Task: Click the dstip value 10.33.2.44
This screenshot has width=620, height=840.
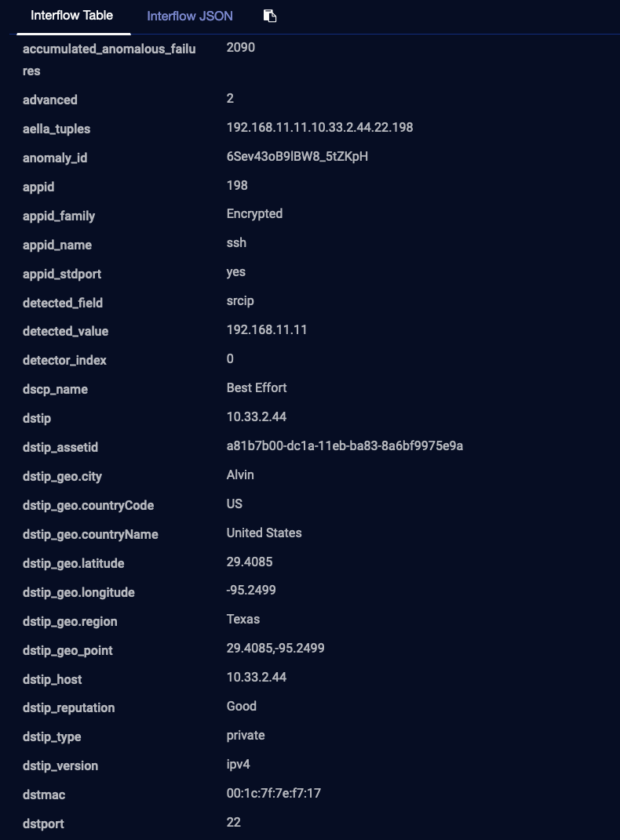Action: pos(257,417)
